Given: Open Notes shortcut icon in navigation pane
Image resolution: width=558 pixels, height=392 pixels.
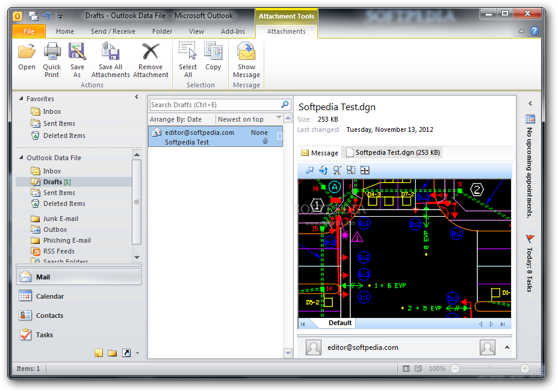Looking at the screenshot, I should (99, 353).
